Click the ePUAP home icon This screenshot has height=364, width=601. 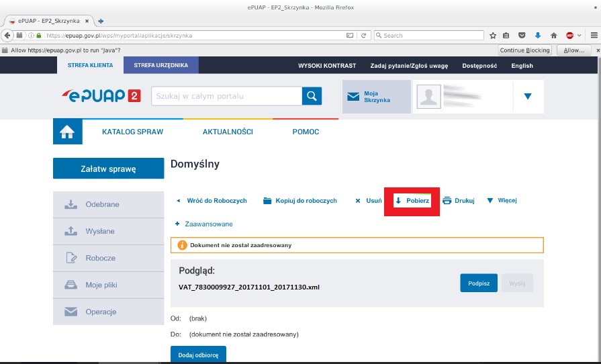click(x=67, y=132)
